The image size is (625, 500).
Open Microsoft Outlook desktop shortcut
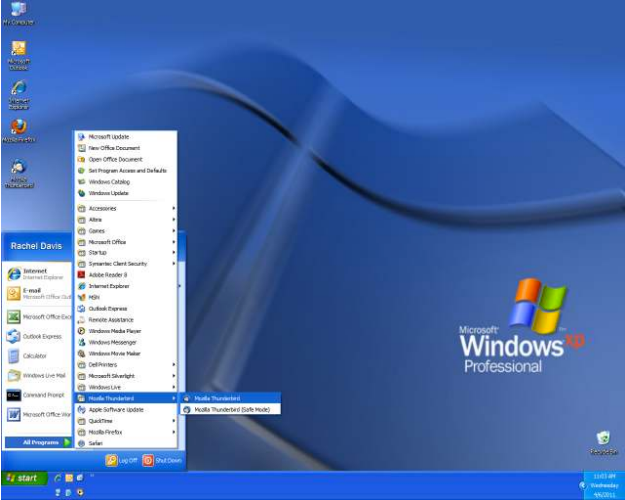pyautogui.click(x=18, y=56)
